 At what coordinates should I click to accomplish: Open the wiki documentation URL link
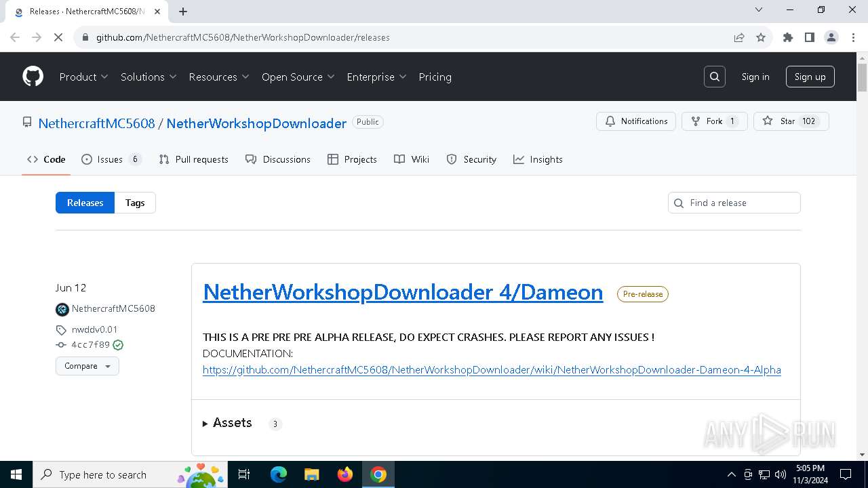coord(492,370)
